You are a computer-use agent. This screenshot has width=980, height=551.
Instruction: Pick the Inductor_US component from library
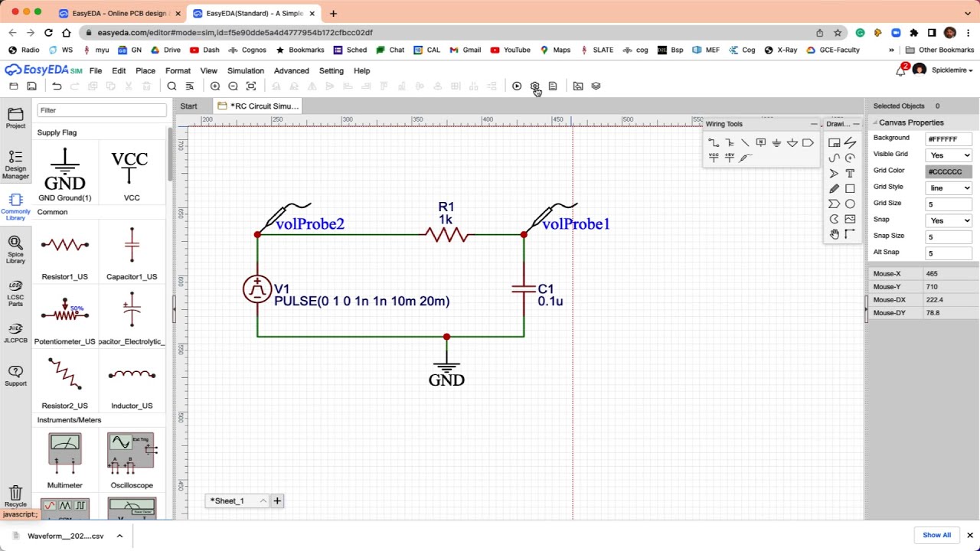pyautogui.click(x=132, y=383)
